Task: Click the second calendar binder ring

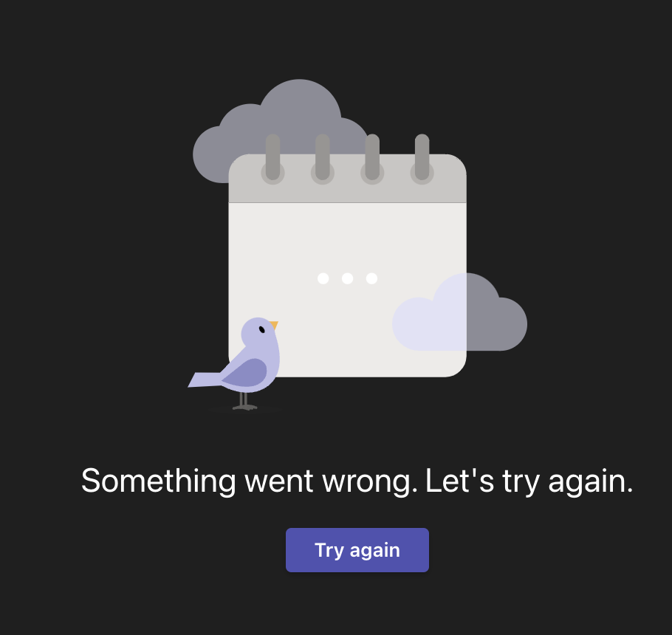Action: click(323, 159)
